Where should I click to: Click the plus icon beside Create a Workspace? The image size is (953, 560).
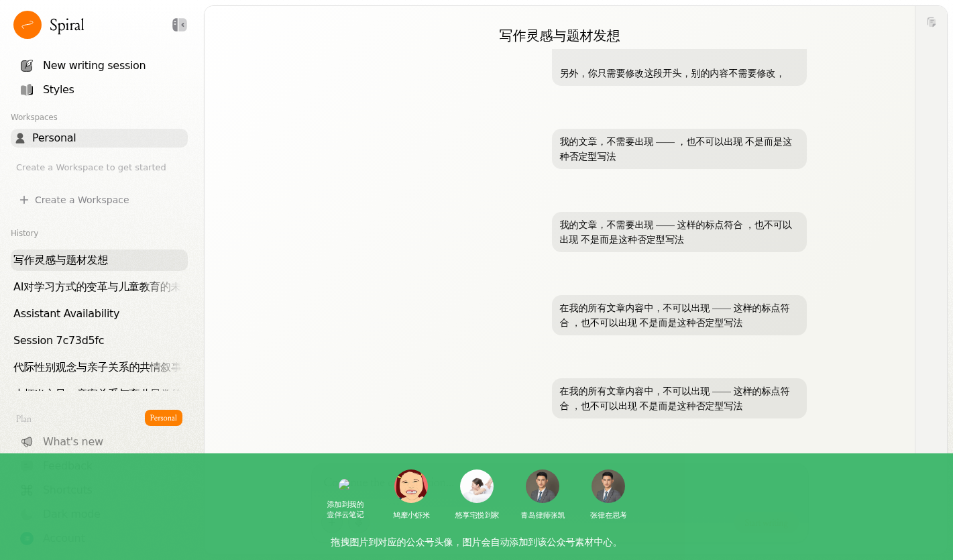click(24, 200)
